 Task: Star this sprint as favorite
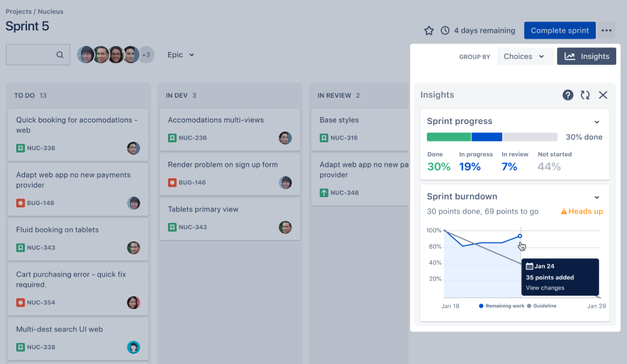[x=428, y=31]
